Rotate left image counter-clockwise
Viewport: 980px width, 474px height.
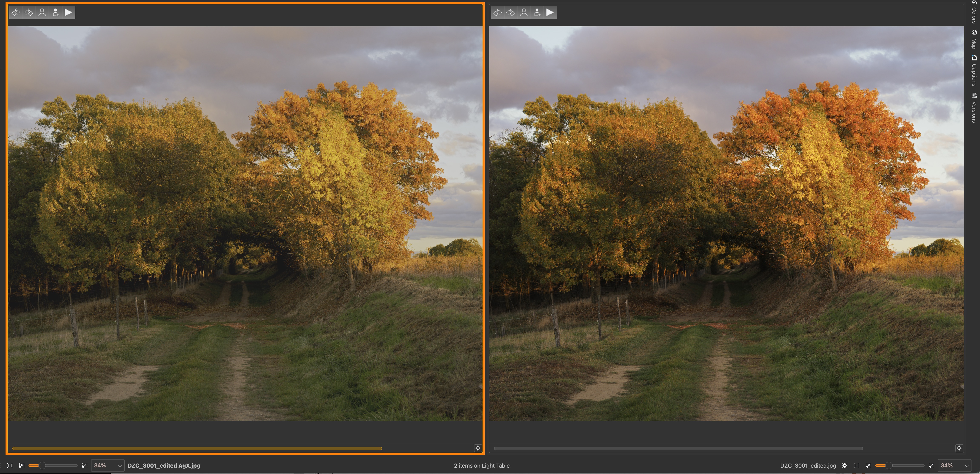[16, 13]
